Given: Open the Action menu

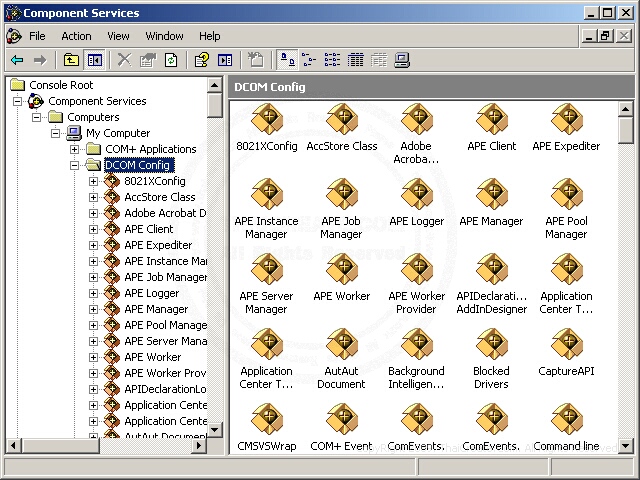Looking at the screenshot, I should pos(76,36).
